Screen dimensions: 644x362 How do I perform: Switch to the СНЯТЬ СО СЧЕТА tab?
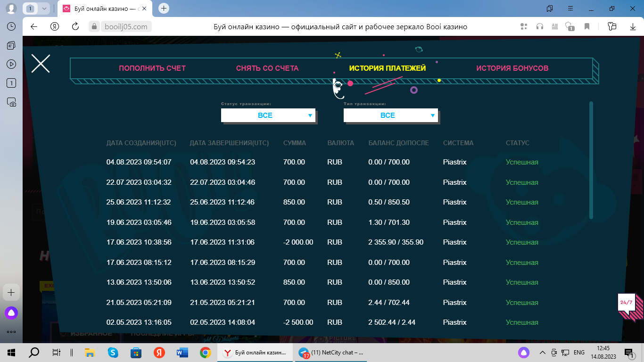click(x=267, y=68)
